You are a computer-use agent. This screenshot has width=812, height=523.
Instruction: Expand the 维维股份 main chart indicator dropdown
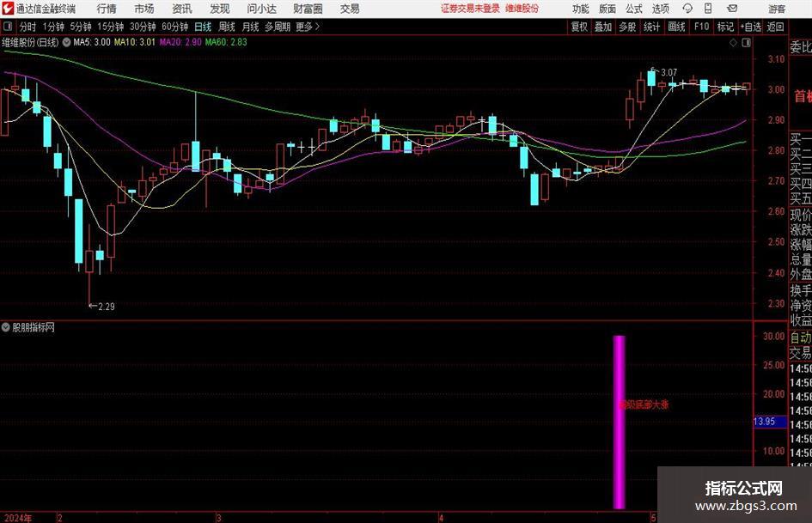(x=66, y=42)
